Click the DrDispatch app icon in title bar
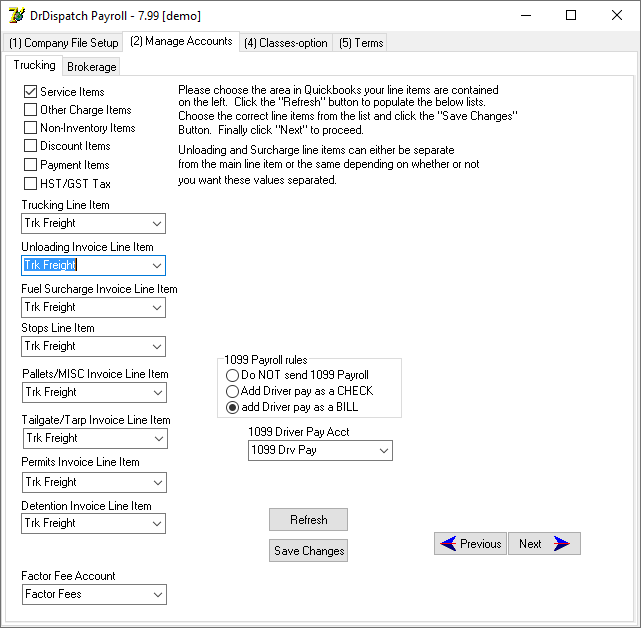The width and height of the screenshot is (641, 628). coord(17,16)
